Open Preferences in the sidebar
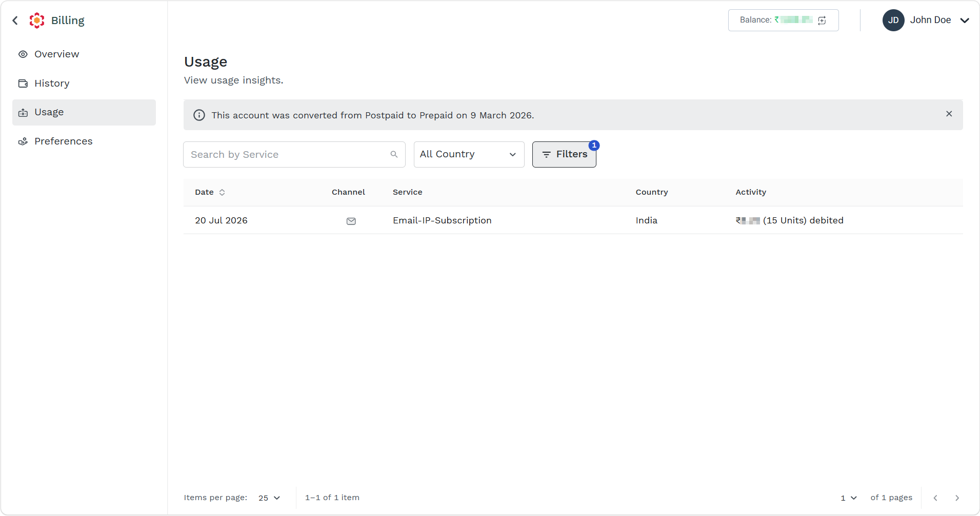Screen dimensions: 980x516 click(x=84, y=141)
